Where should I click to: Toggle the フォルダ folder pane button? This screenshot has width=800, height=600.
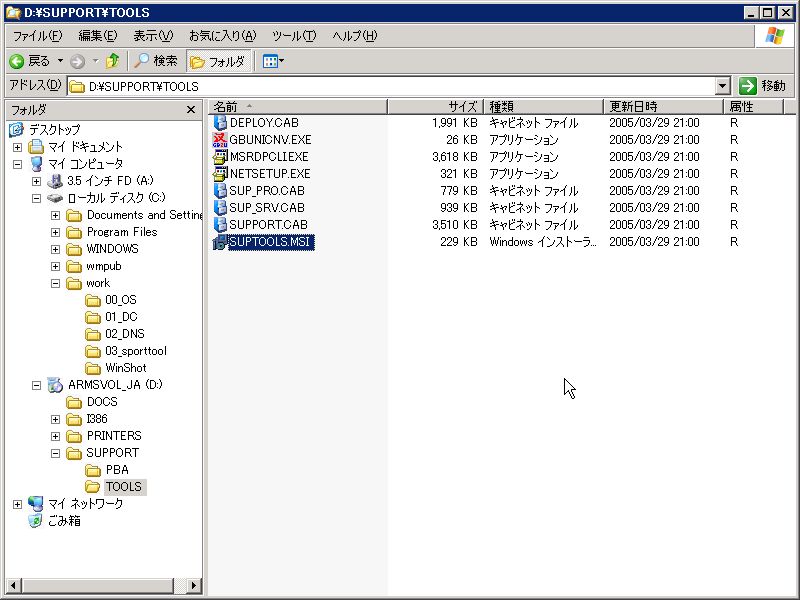(x=218, y=62)
